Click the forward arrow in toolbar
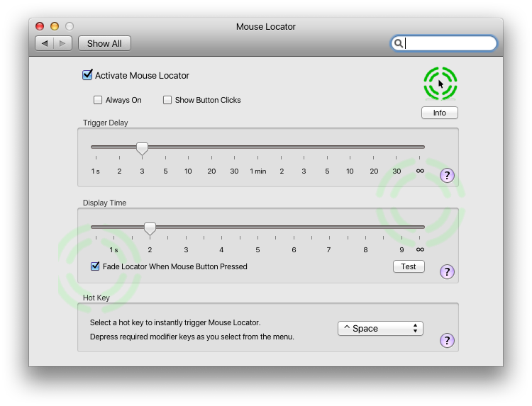 pyautogui.click(x=63, y=43)
